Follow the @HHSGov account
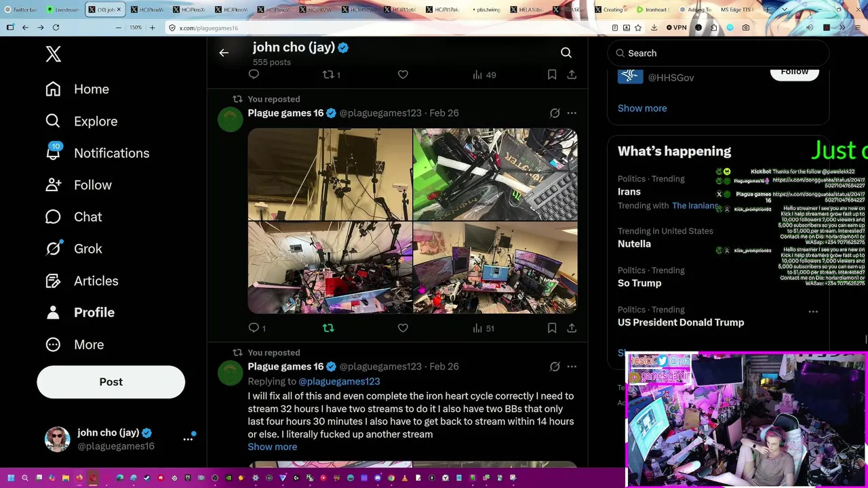The height and width of the screenshot is (488, 868). [x=794, y=72]
